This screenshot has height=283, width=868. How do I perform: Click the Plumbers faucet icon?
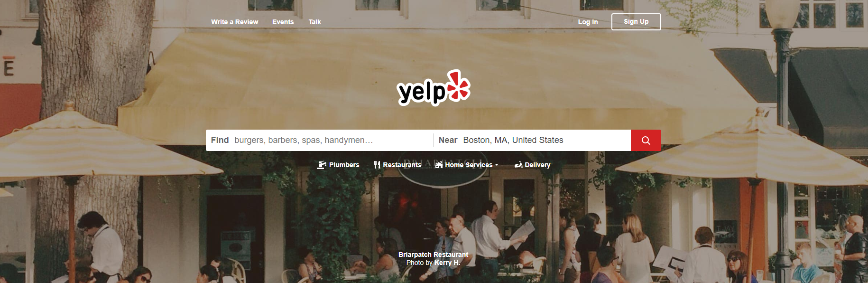click(322, 165)
